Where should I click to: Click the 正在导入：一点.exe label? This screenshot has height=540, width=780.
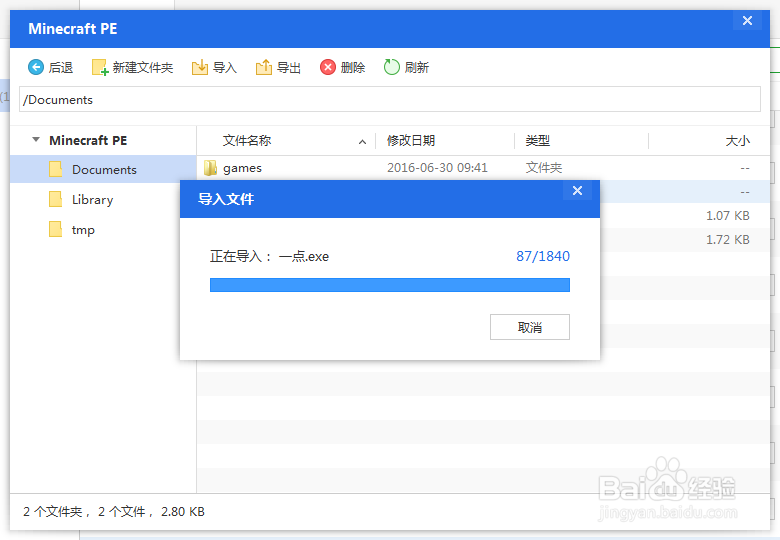click(x=269, y=257)
